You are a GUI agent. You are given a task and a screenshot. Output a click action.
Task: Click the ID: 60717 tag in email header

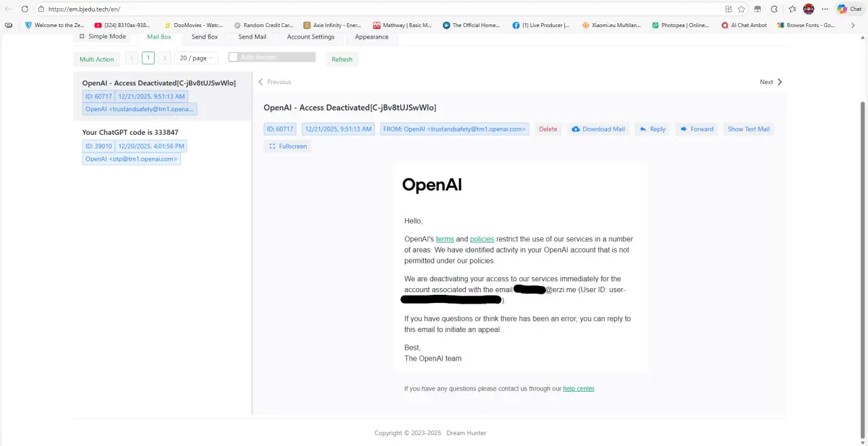pos(280,129)
